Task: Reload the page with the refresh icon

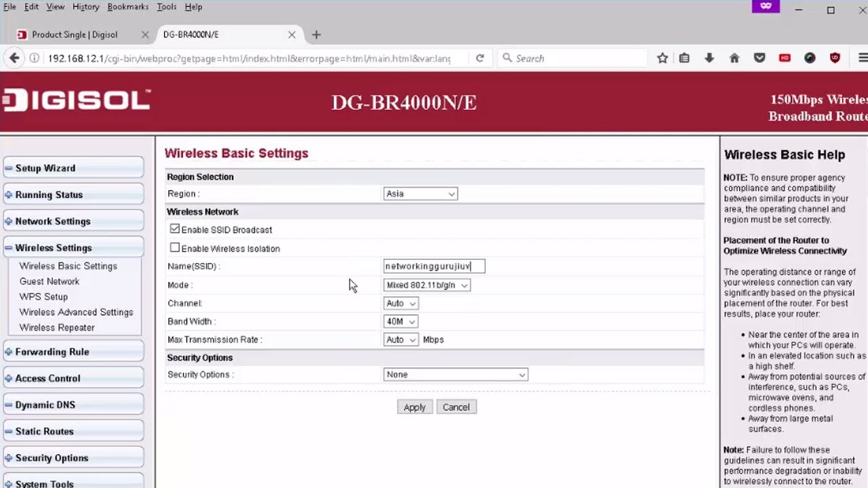Action: click(480, 58)
